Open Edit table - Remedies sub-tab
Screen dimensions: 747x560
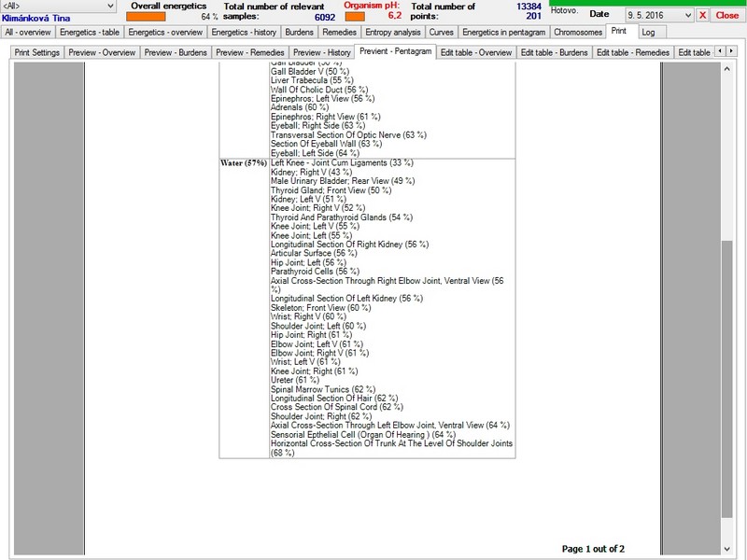pyautogui.click(x=633, y=52)
